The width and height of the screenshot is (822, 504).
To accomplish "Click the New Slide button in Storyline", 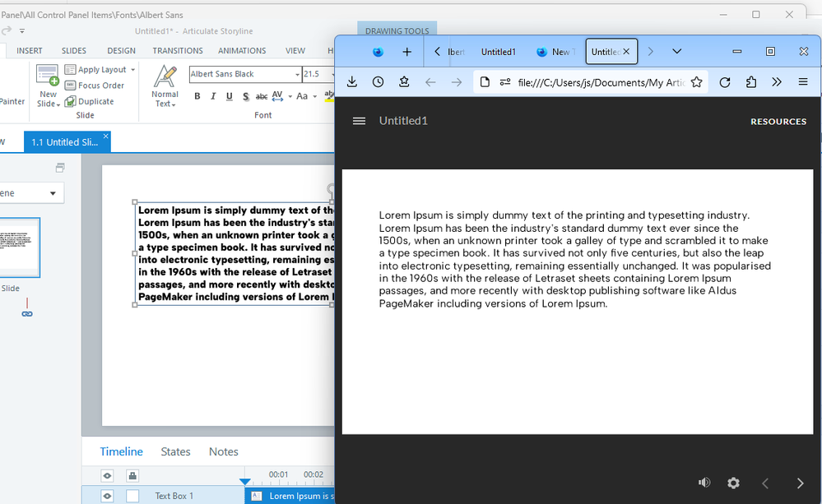I will 48,86.
